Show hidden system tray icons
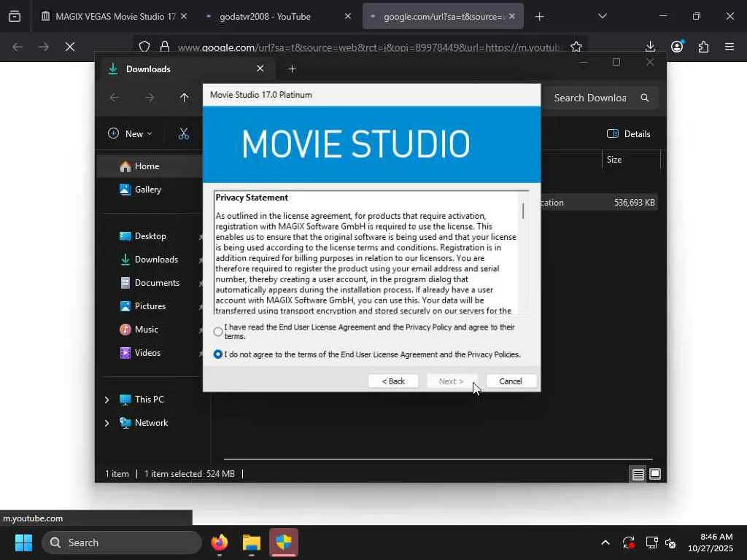The width and height of the screenshot is (747, 560). coord(605,542)
